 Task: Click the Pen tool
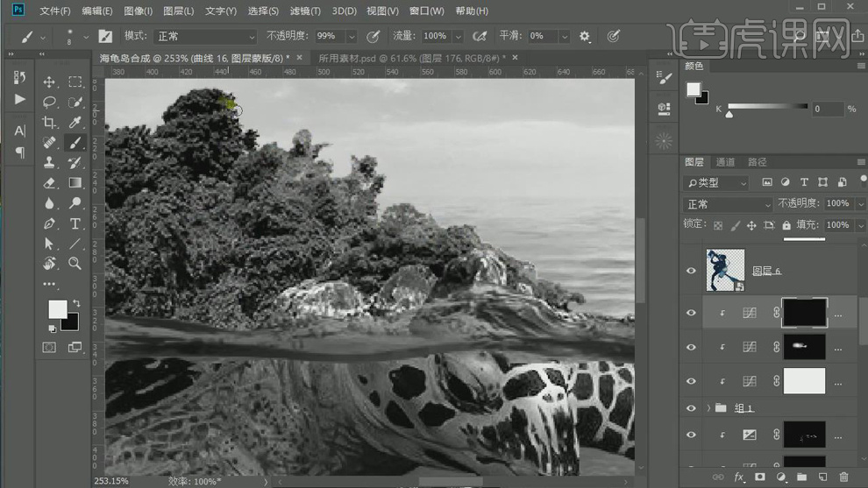click(49, 223)
